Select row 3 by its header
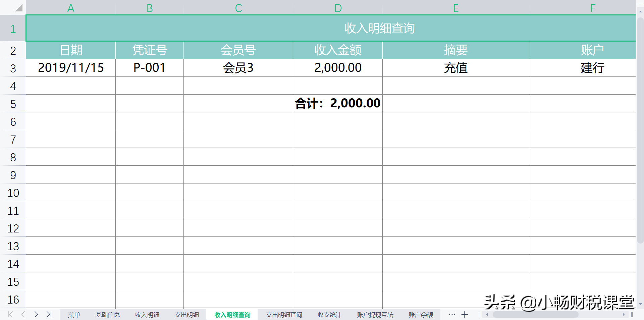This screenshot has width=644, height=320. pyautogui.click(x=13, y=68)
